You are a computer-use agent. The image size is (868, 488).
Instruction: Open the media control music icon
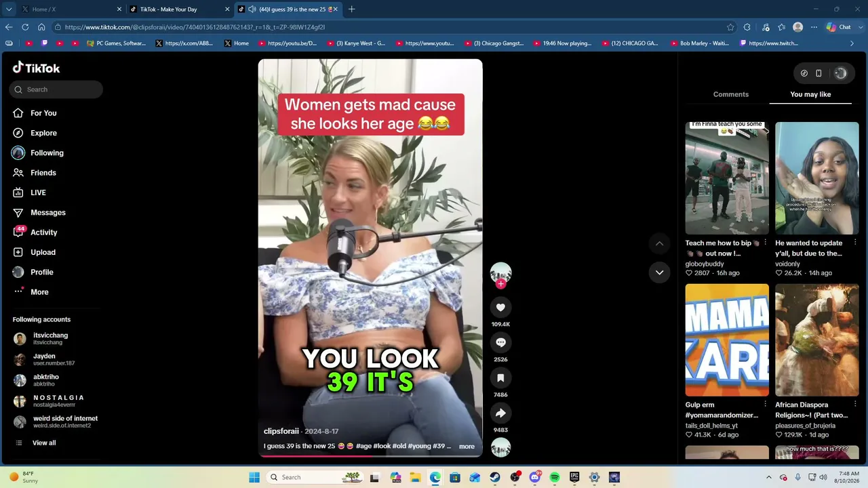click(x=766, y=27)
